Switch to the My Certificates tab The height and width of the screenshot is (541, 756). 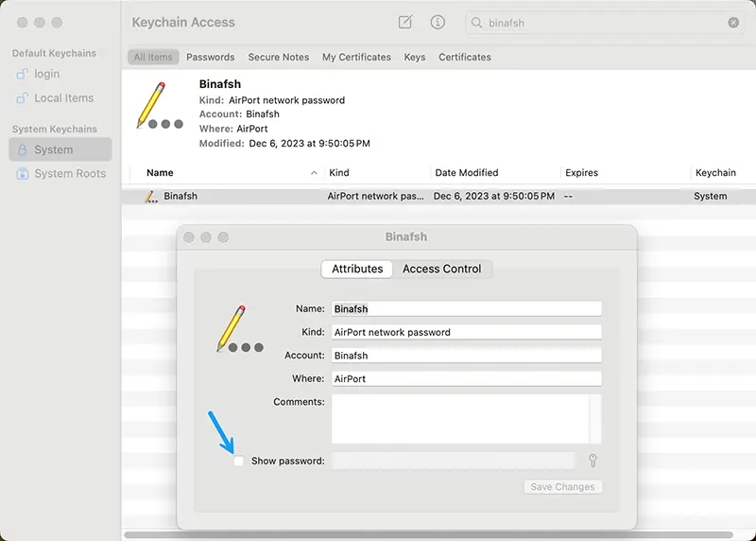pos(356,57)
